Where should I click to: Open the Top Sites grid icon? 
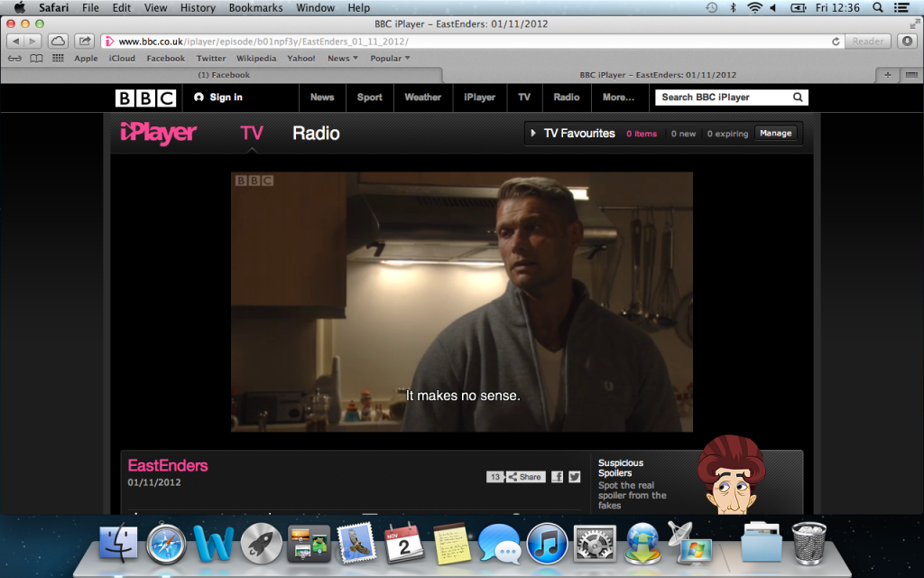(58, 59)
